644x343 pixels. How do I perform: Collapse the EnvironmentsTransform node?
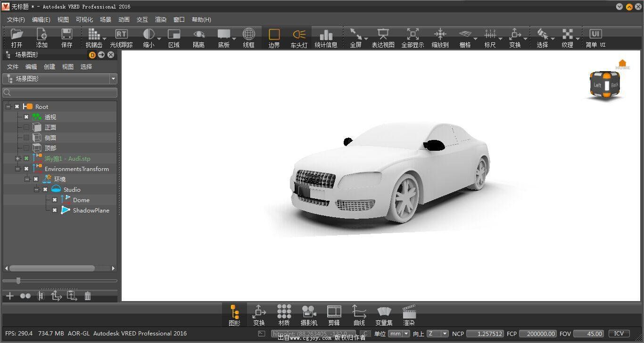(x=18, y=169)
